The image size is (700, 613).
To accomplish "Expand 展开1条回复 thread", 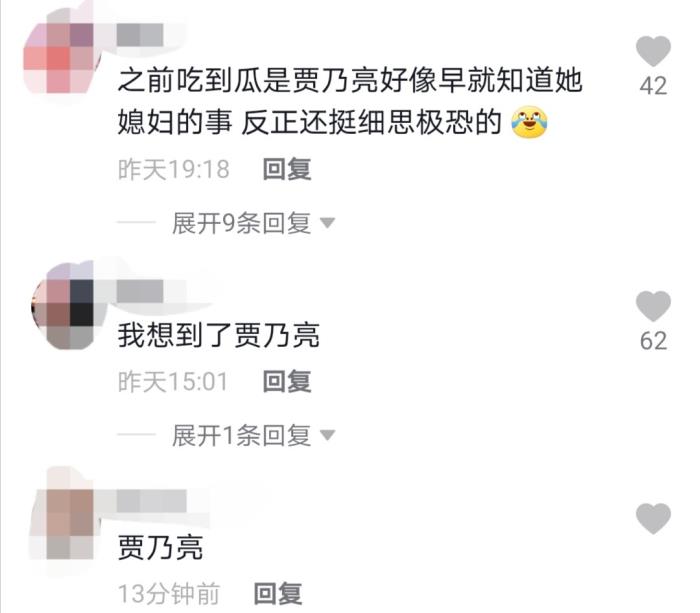I will [x=242, y=435].
